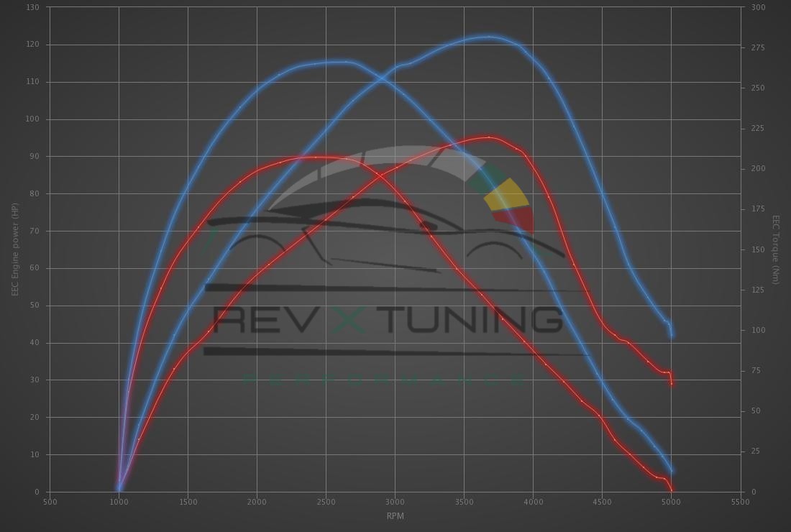Click the yellow segment of the gauge logo
The width and height of the screenshot is (791, 532).
(507, 194)
